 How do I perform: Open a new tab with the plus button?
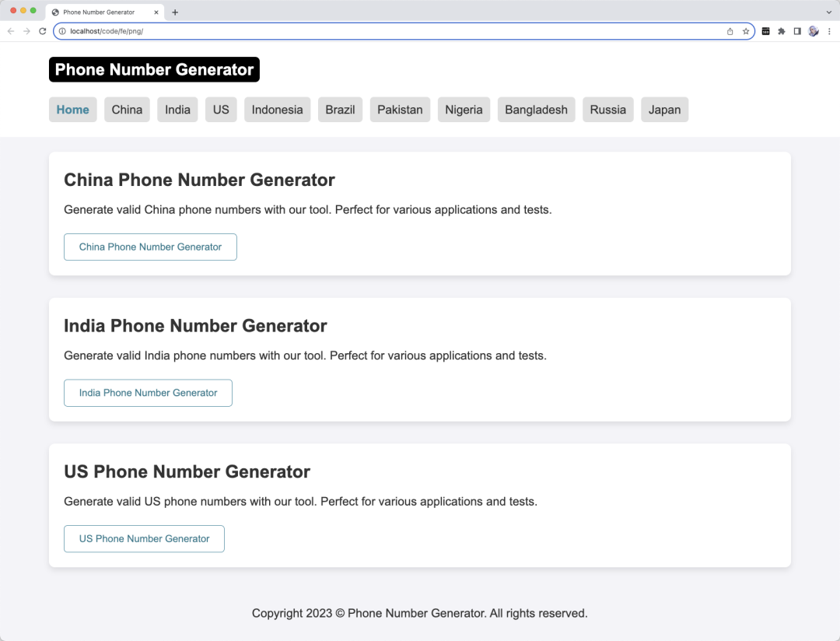click(x=175, y=12)
